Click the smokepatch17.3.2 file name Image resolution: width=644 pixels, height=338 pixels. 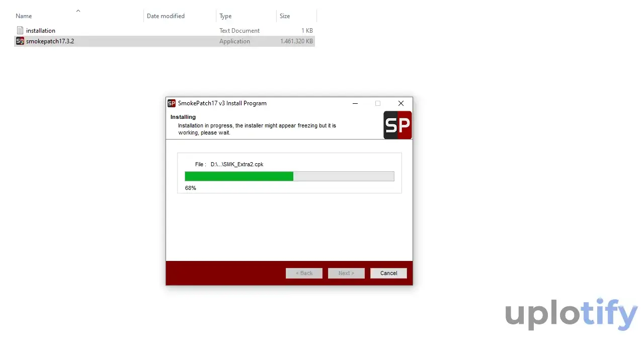50,41
